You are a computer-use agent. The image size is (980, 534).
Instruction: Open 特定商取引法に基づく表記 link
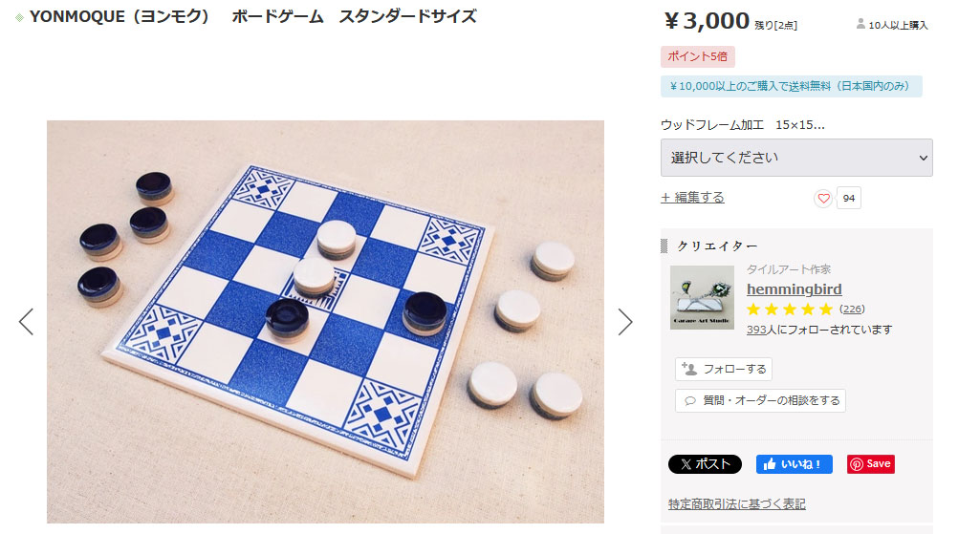(737, 504)
